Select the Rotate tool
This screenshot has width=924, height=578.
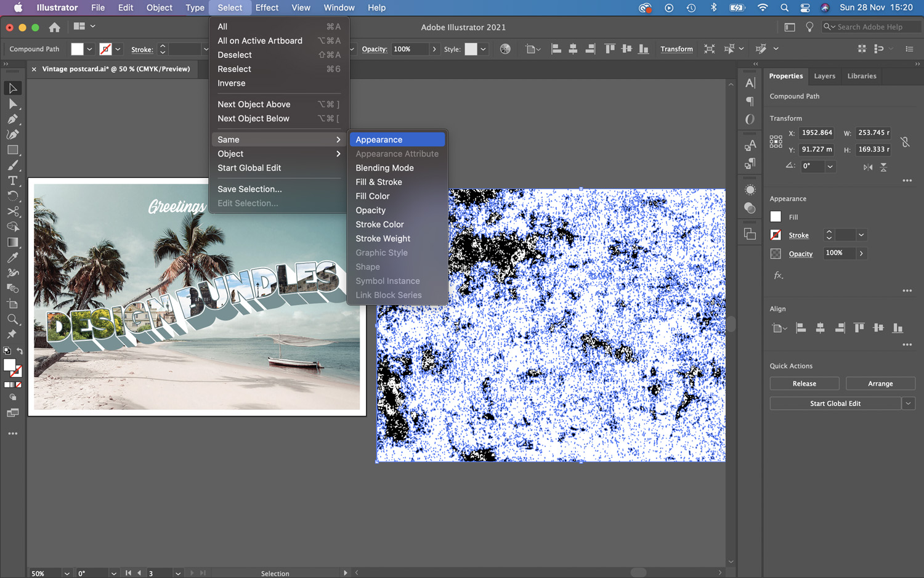pyautogui.click(x=12, y=196)
